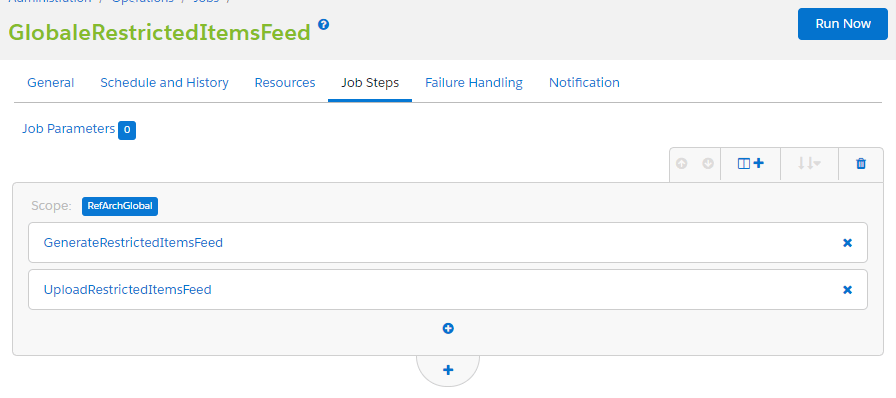Delete flow using trash can icon
Screen dimensions: 896x398
pyautogui.click(x=861, y=164)
